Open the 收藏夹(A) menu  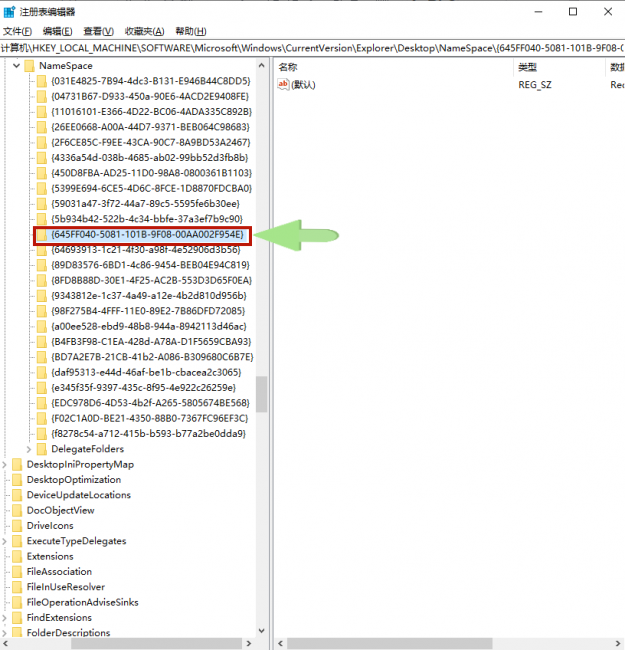click(x=144, y=31)
